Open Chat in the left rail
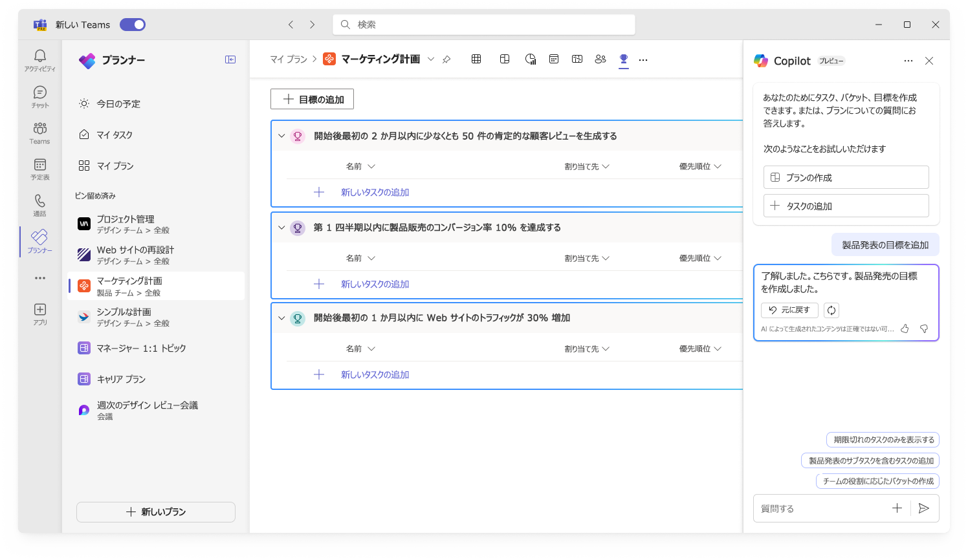This screenshot has width=968, height=560. [40, 96]
